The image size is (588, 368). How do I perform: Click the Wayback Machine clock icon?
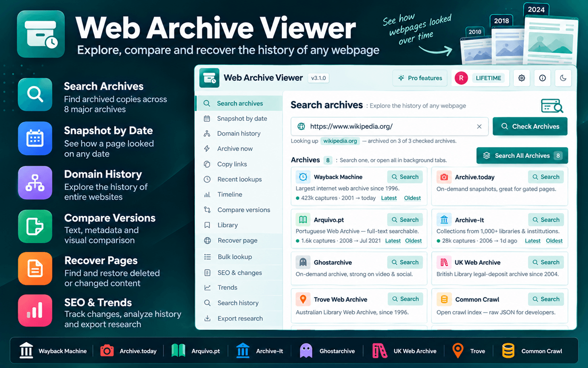(x=303, y=177)
